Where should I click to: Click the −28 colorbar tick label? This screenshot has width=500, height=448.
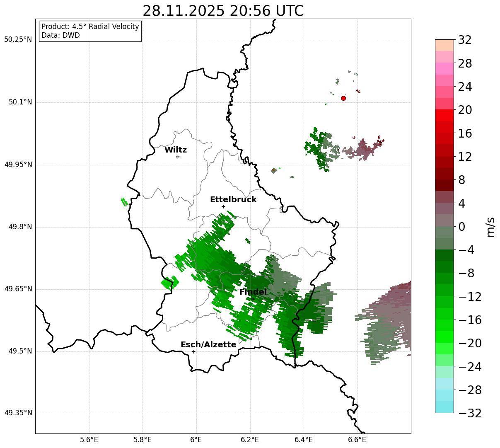[x=470, y=390]
